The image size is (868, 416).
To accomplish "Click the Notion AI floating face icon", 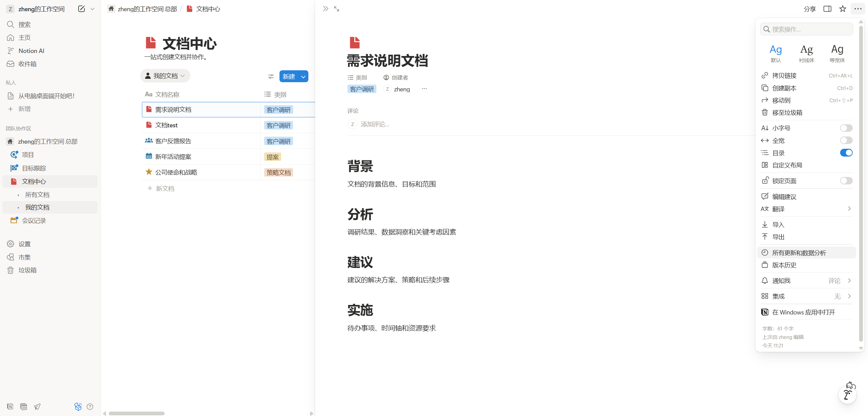I will point(847,394).
